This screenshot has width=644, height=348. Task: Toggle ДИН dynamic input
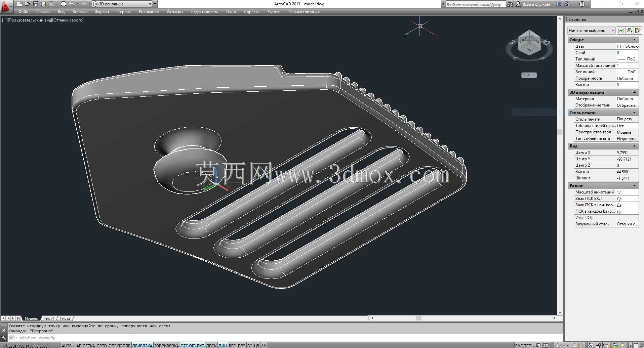point(223,346)
